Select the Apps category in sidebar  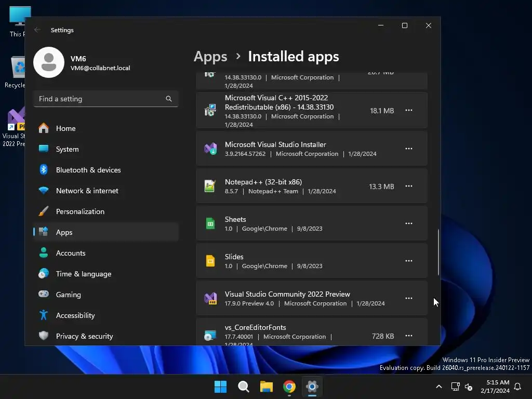106,232
